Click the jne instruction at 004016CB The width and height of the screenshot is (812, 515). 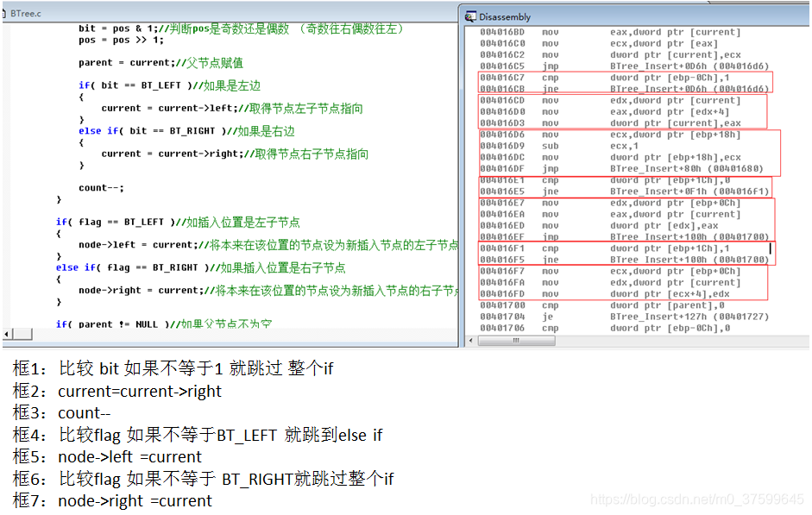tap(624, 89)
